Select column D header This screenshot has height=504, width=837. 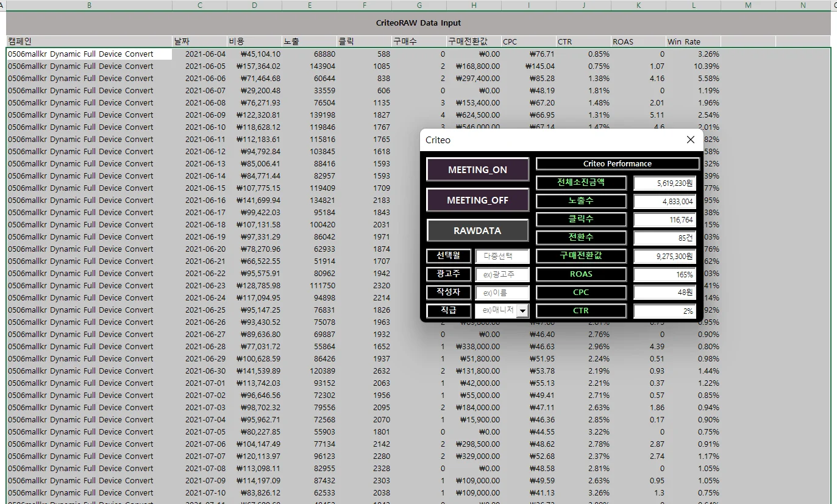tap(254, 5)
